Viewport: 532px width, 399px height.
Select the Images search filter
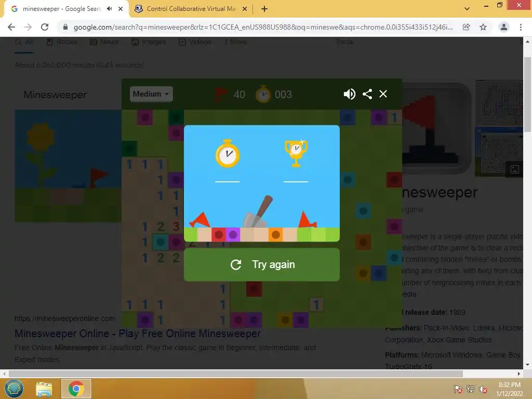pos(149,42)
